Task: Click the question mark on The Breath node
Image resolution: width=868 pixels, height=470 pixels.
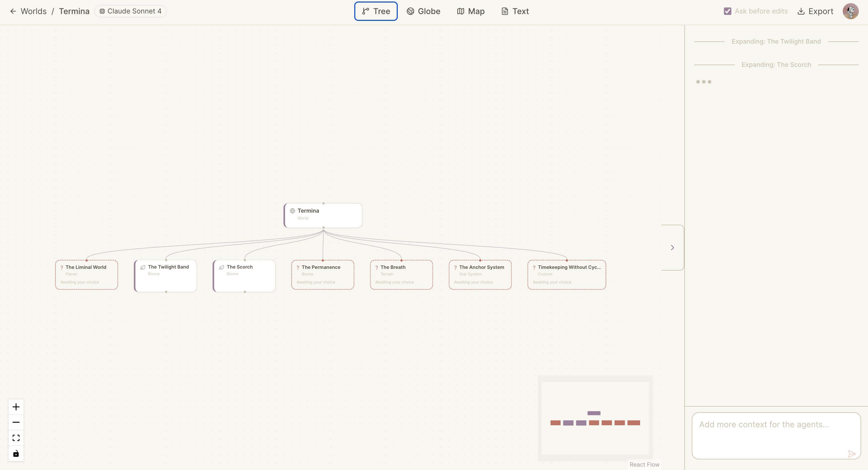Action: [376, 267]
